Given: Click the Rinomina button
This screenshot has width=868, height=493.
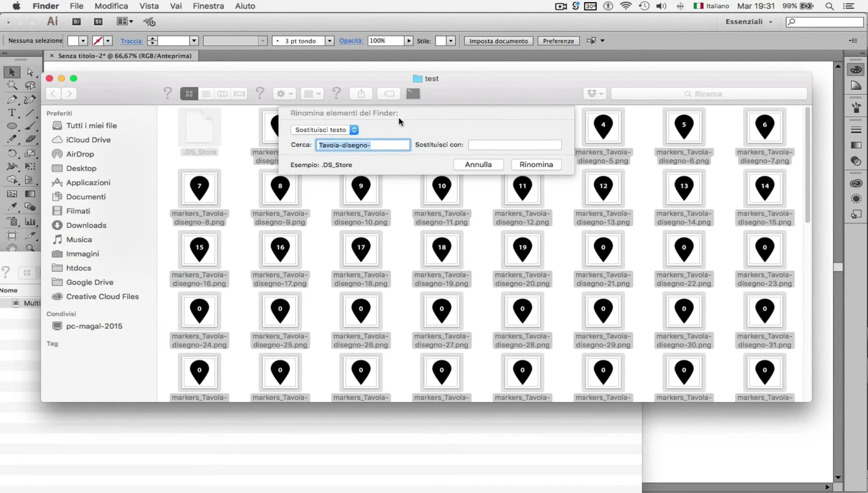Looking at the screenshot, I should coord(536,165).
